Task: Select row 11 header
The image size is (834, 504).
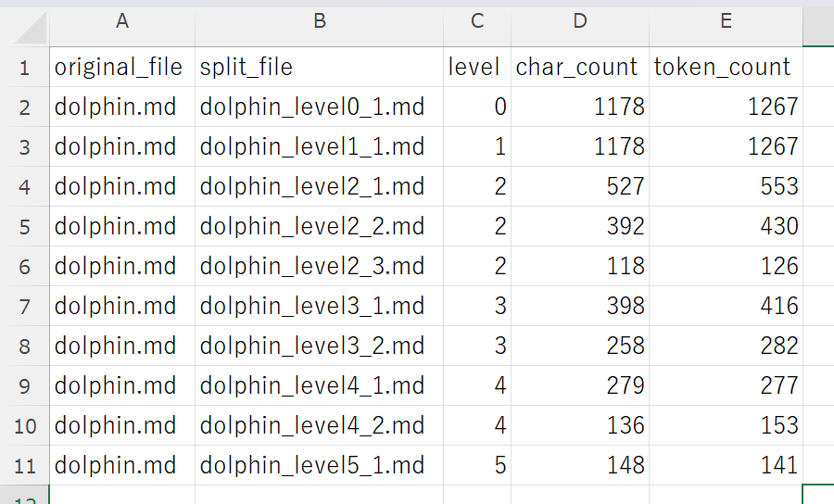Action: [24, 466]
